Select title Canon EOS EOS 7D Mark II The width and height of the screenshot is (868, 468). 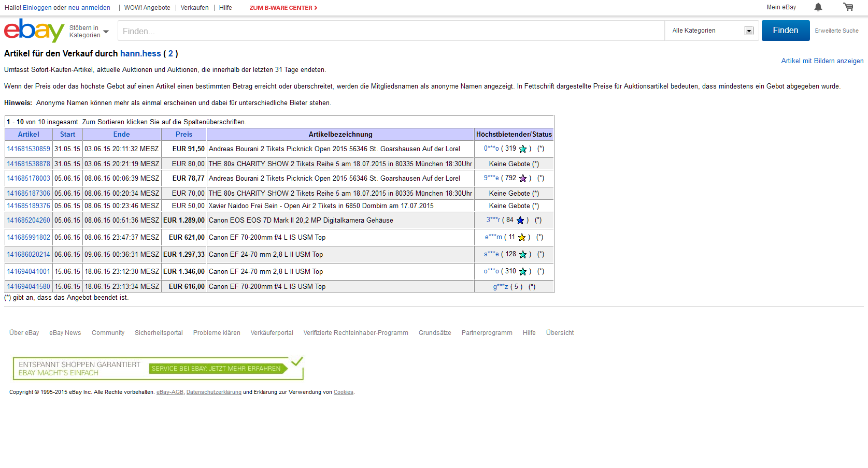point(301,221)
